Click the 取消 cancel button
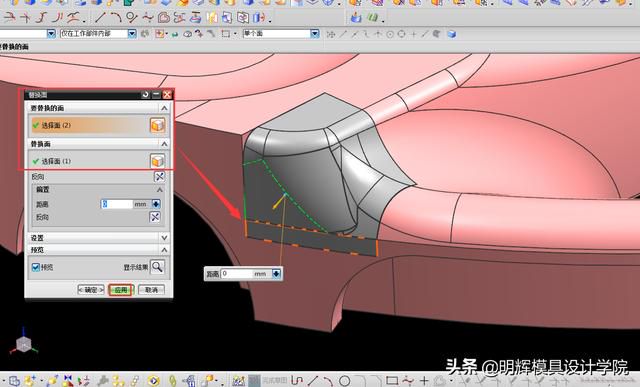The image size is (640, 387). pyautogui.click(x=151, y=290)
